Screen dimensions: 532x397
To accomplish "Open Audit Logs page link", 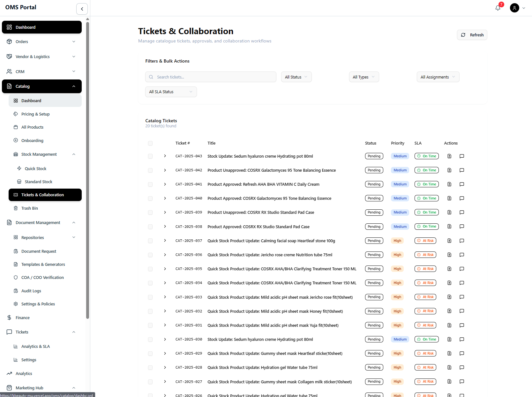I will [45, 291].
